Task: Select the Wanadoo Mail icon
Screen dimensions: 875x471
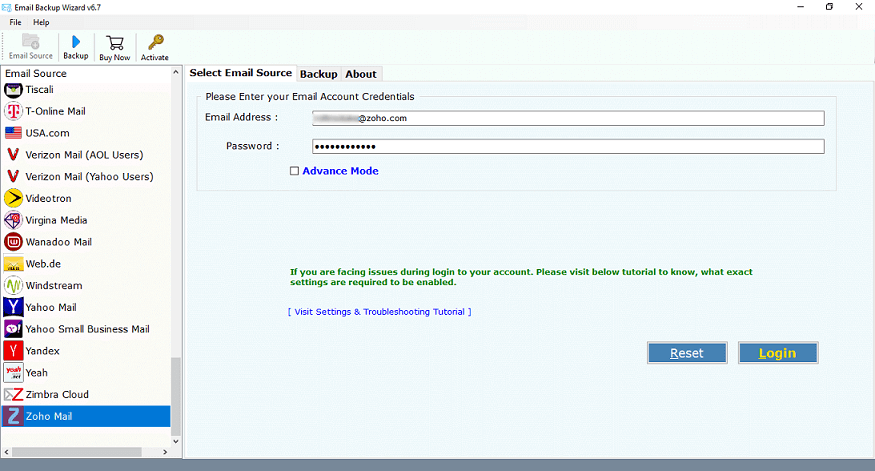Action: (x=13, y=242)
